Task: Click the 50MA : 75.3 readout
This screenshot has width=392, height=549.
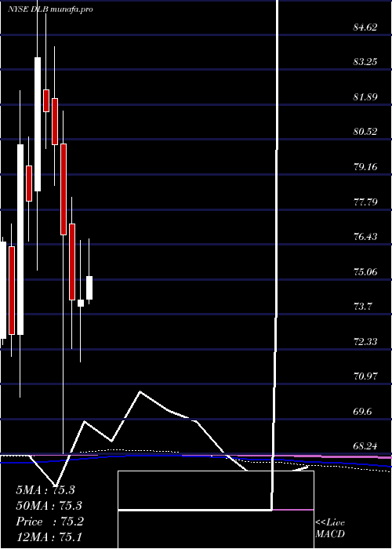Action: 49,506
